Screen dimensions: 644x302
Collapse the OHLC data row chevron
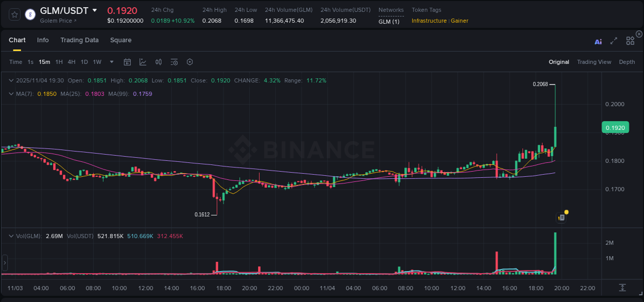pos(11,80)
